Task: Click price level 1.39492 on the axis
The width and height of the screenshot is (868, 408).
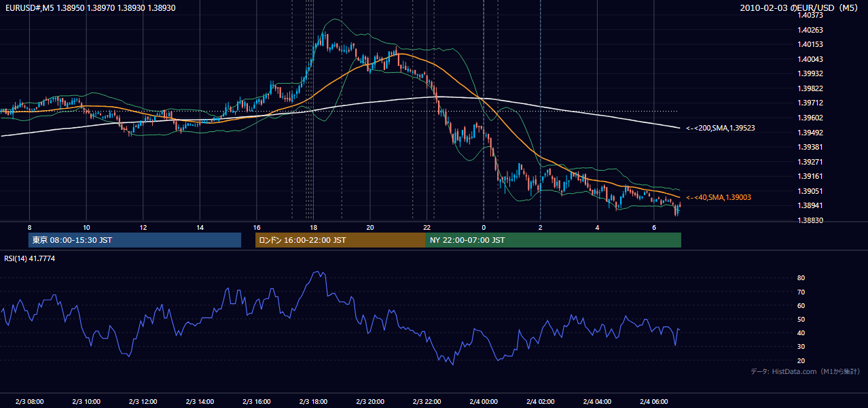Action: (810, 133)
